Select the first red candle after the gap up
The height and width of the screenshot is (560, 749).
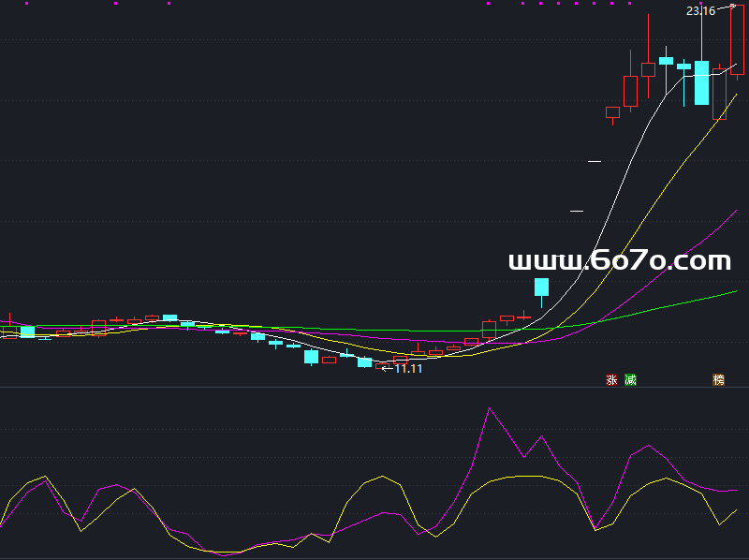[612, 113]
